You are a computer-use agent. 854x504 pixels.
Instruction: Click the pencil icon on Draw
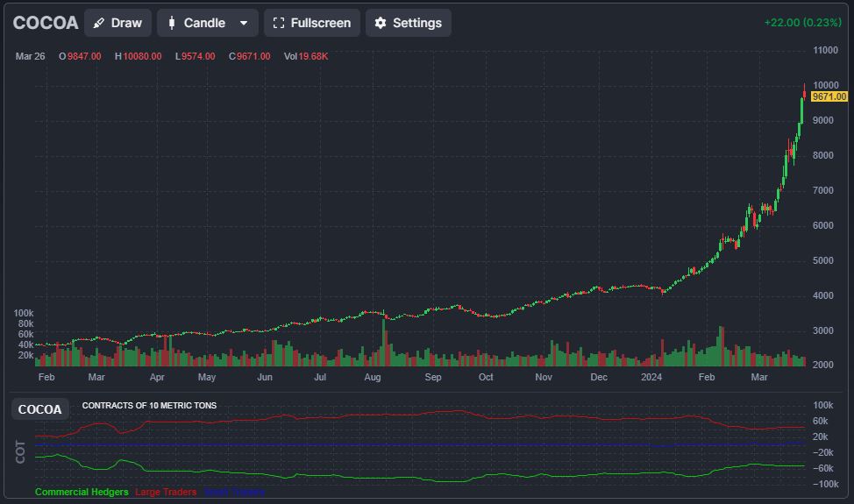(100, 23)
